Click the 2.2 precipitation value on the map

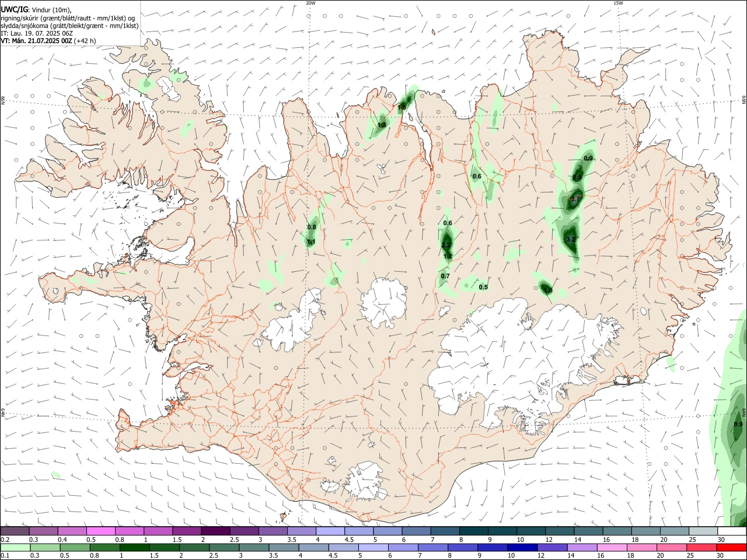pos(446,245)
